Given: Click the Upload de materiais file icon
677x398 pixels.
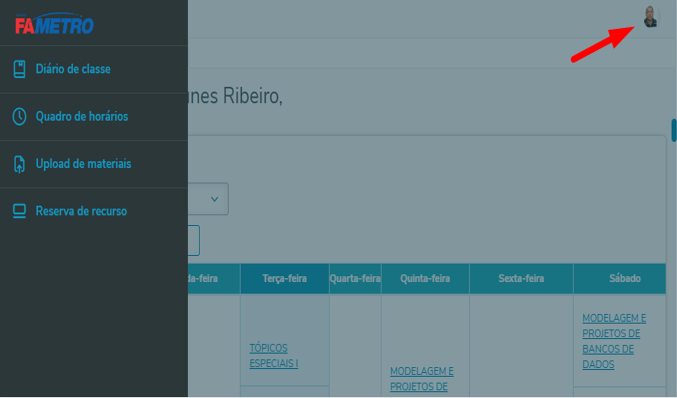Looking at the screenshot, I should tap(19, 164).
